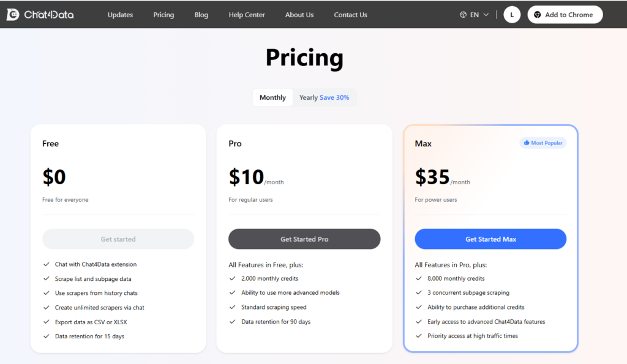Click checkmark beside "Export data as CSV or XLSX"
This screenshot has height=364, width=627.
pos(45,322)
